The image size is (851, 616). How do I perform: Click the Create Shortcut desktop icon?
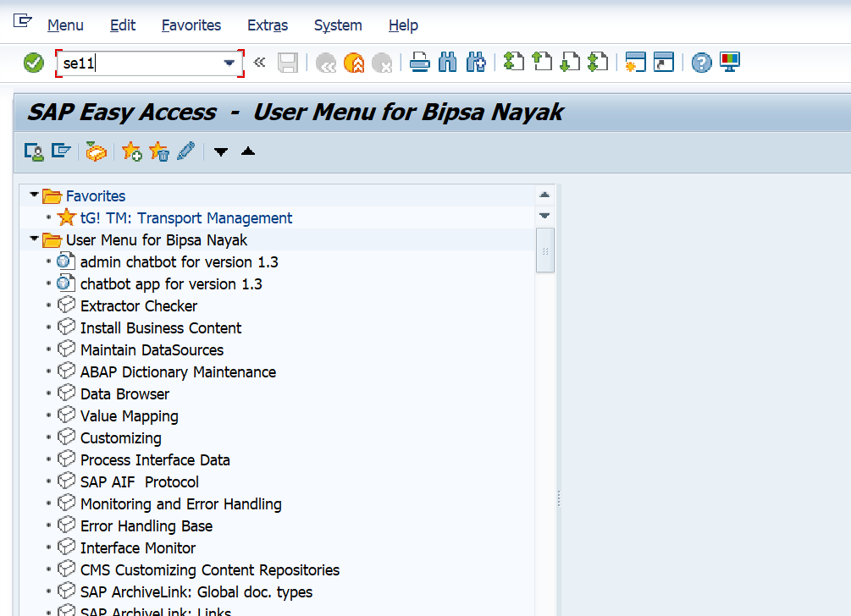pos(662,63)
